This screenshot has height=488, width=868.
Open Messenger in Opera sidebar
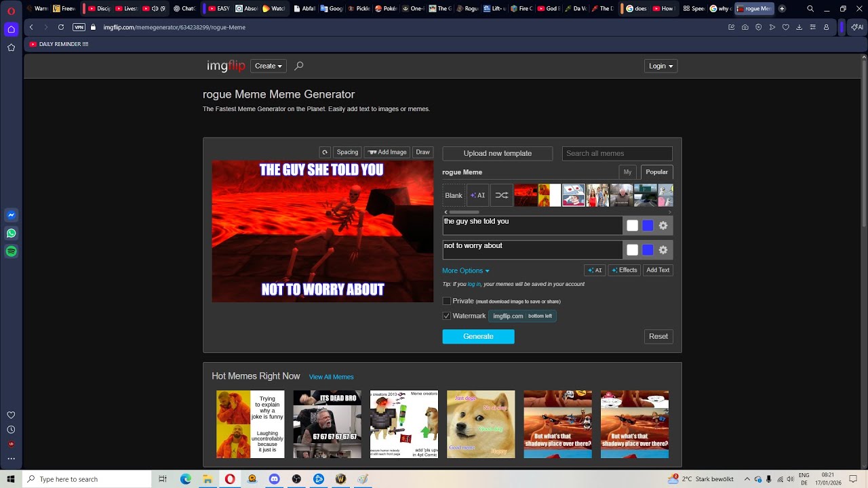[x=11, y=215]
